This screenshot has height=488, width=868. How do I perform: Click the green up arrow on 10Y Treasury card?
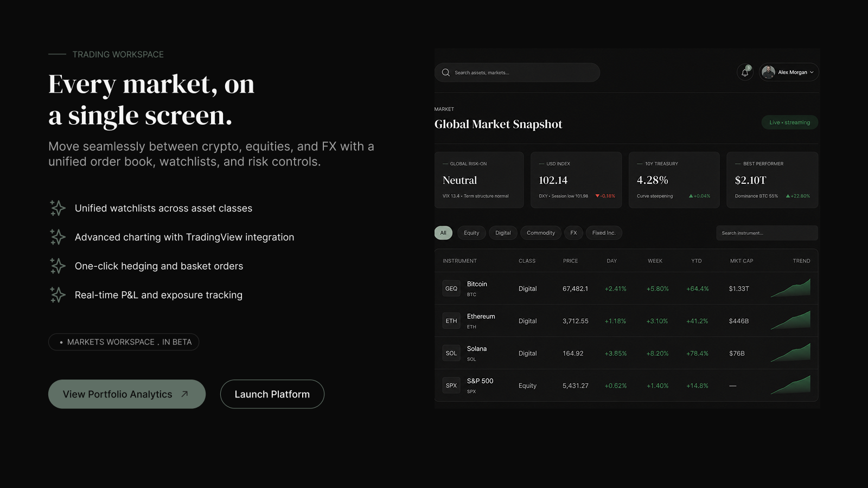[691, 196]
